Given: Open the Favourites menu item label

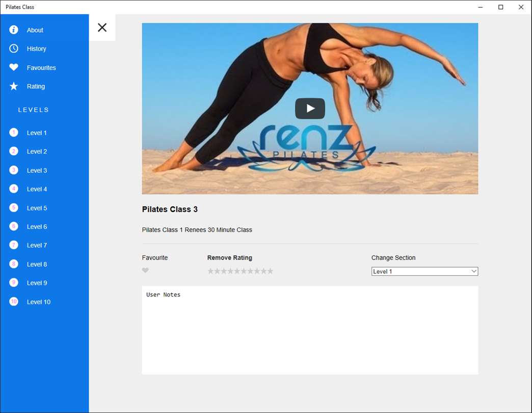Looking at the screenshot, I should (x=41, y=68).
